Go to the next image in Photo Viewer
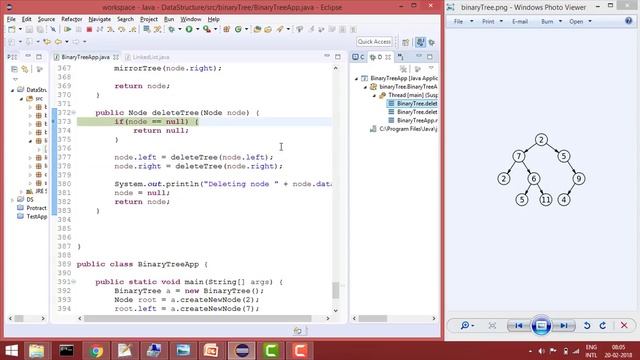 (563, 325)
